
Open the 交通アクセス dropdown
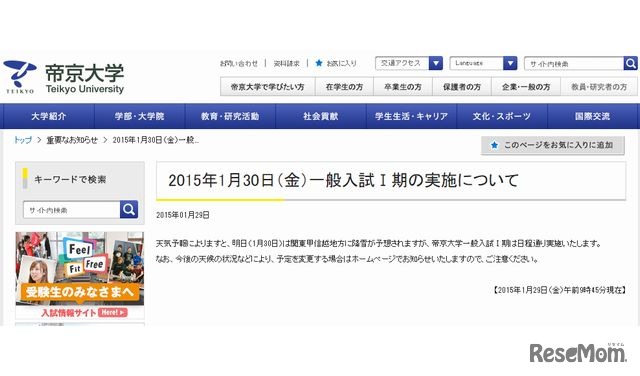click(409, 63)
